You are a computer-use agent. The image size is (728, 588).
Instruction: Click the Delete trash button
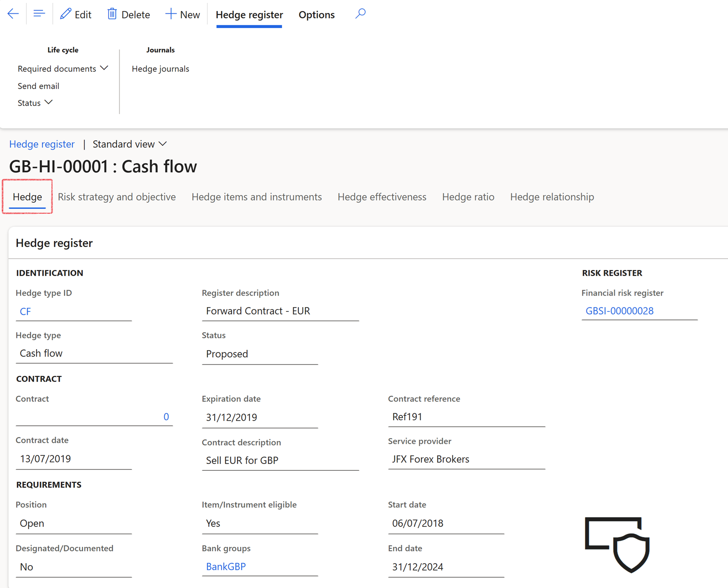pos(128,14)
